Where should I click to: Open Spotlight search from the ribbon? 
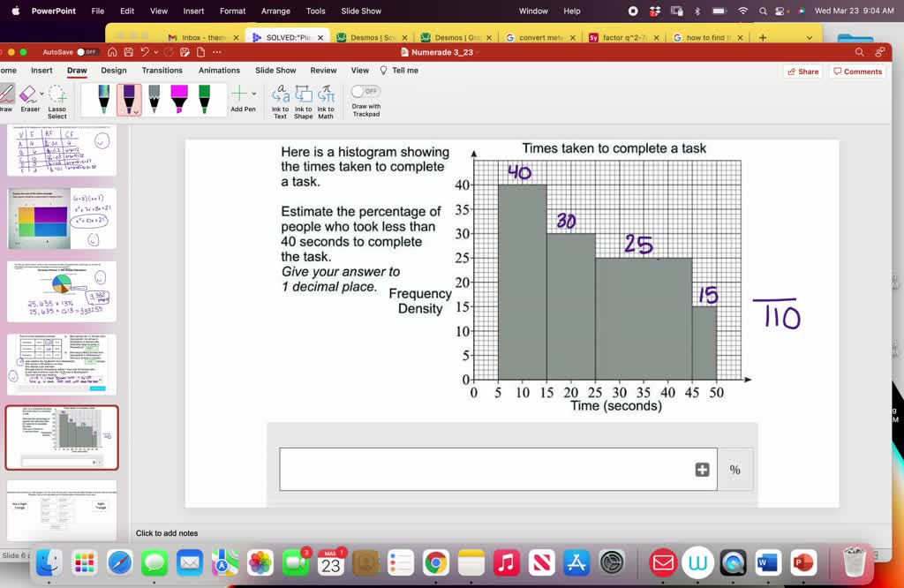[859, 52]
